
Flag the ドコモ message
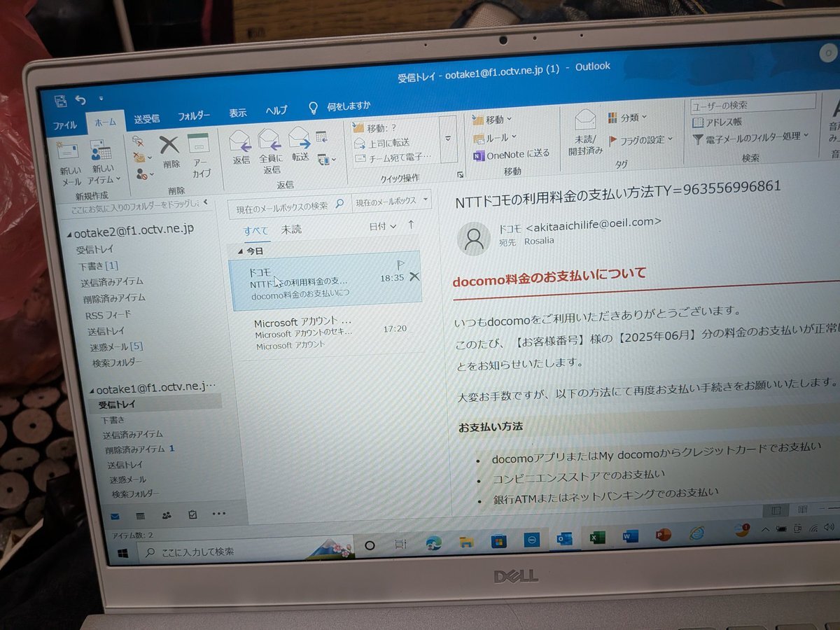coord(401,265)
